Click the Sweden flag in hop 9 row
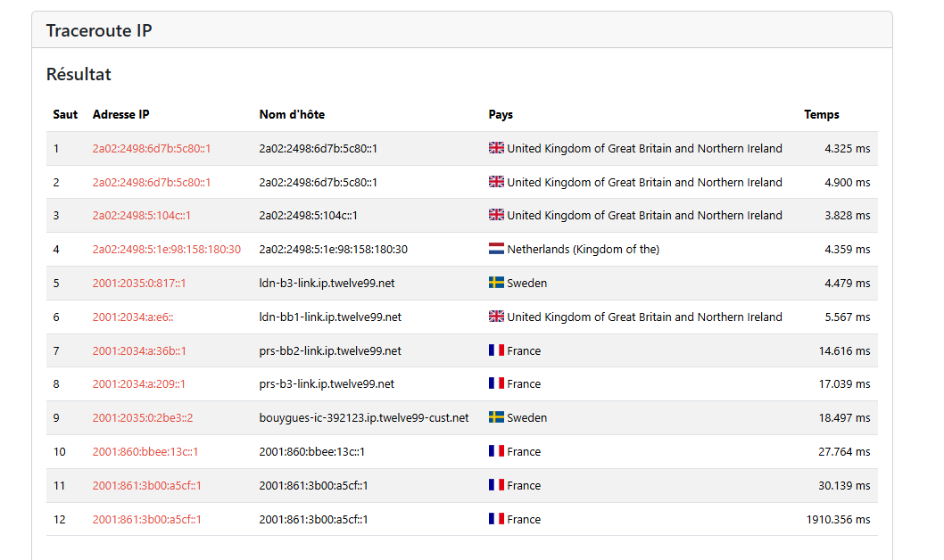 496,416
